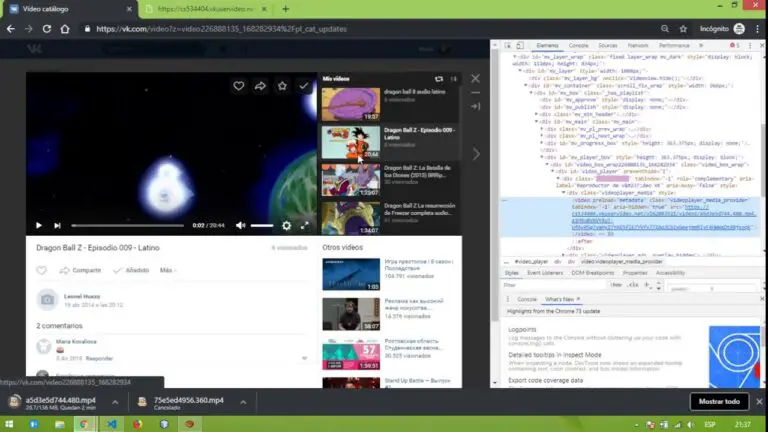Expand a5d3e5d744.480.mp4 download options
This screenshot has height=432, width=768.
click(115, 402)
